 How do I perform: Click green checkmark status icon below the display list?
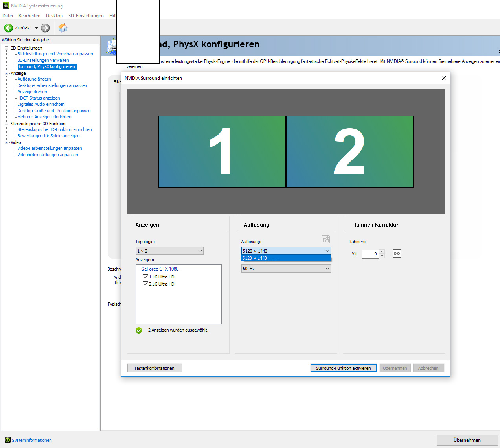pos(139,330)
